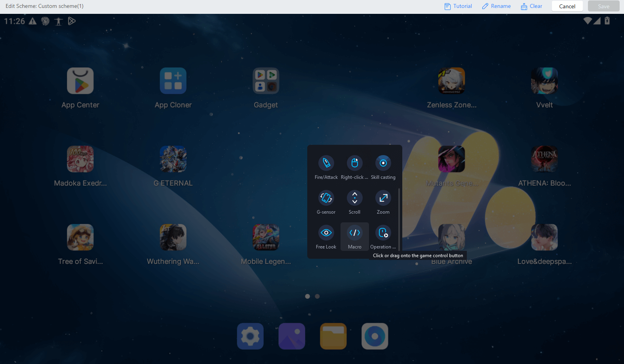Click the warning triangle status icon
Viewport: 624px width, 364px height.
coord(33,21)
